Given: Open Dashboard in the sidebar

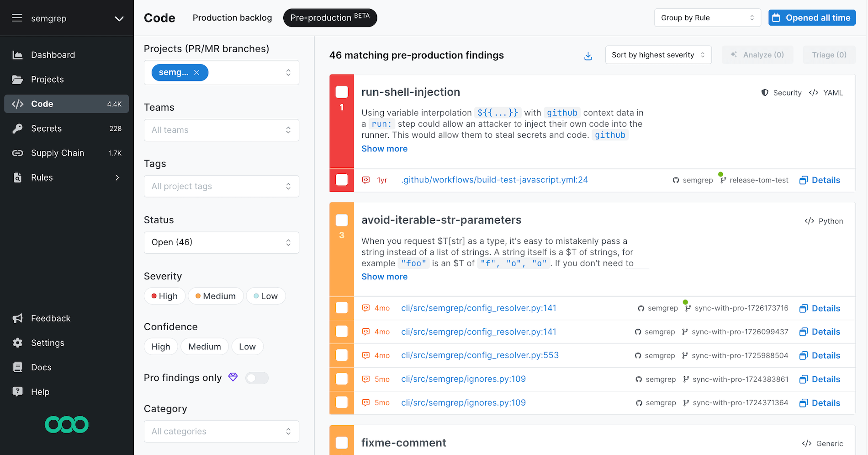Looking at the screenshot, I should [x=67, y=55].
